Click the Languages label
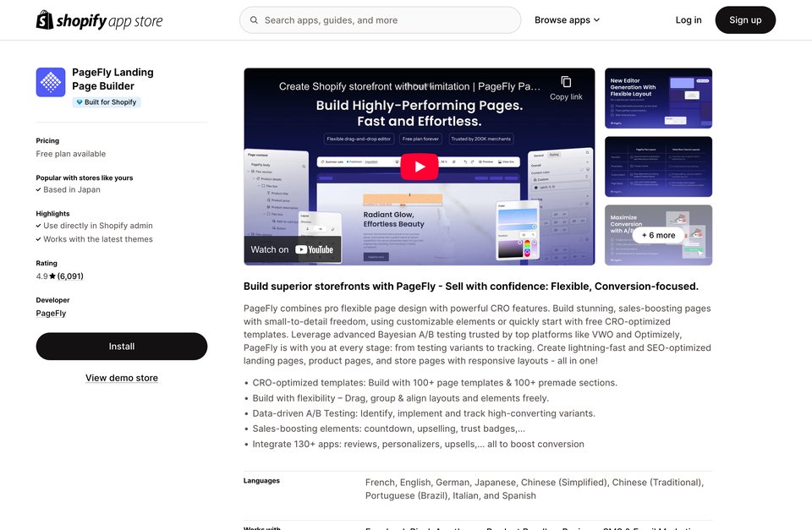The image size is (812, 530). (261, 480)
